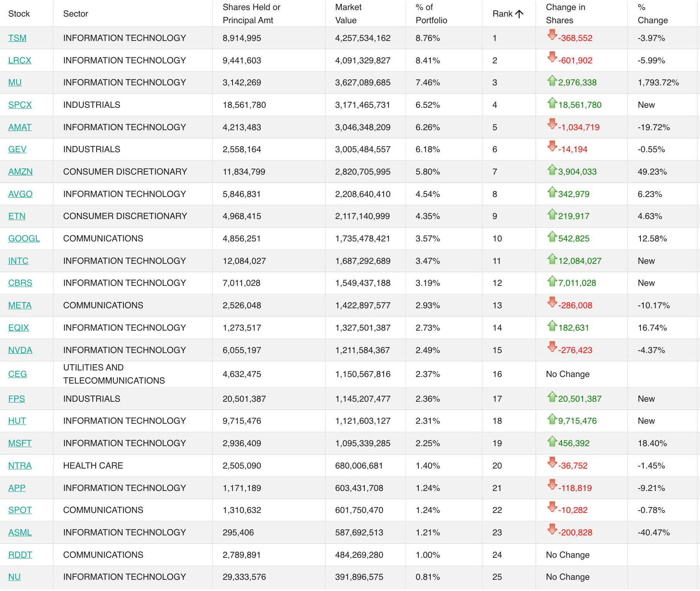Viewport: 700px width, 591px height.
Task: Open the GOOGL stock link
Action: pyautogui.click(x=24, y=239)
